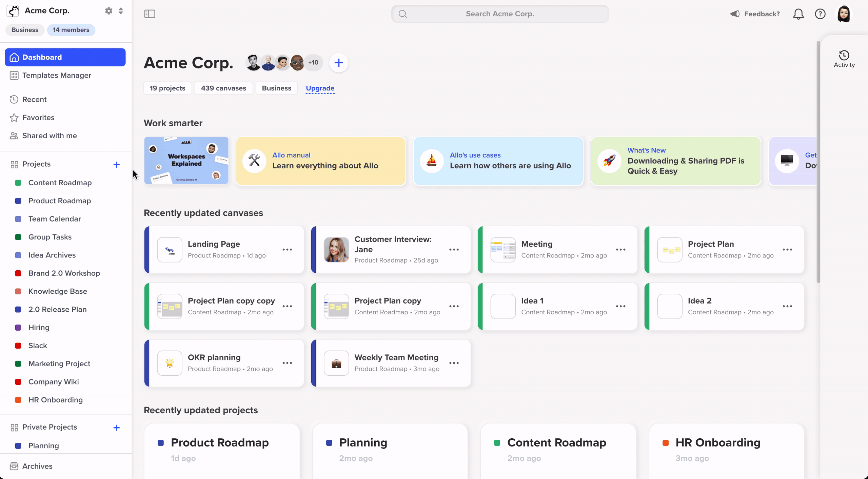Click HR Onboarding orange swatch in sidebar

pyautogui.click(x=18, y=400)
